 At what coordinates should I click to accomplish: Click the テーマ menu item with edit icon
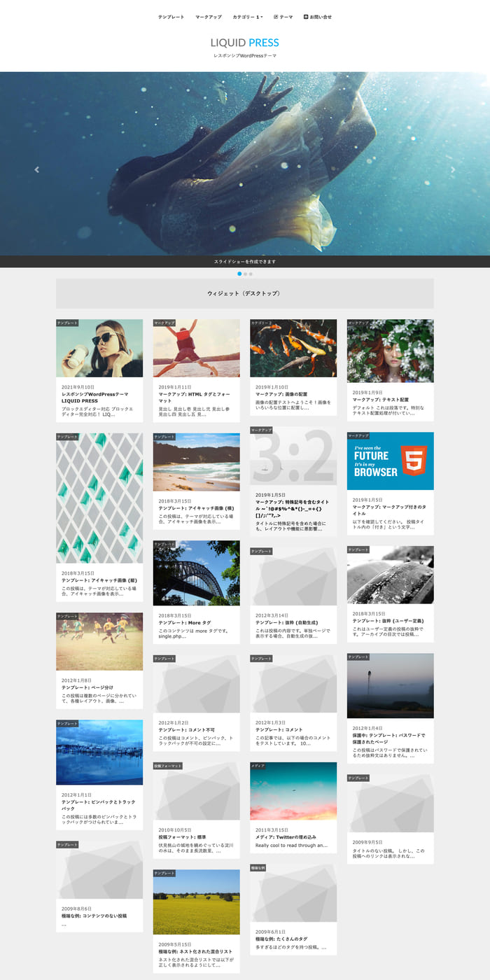pyautogui.click(x=283, y=17)
